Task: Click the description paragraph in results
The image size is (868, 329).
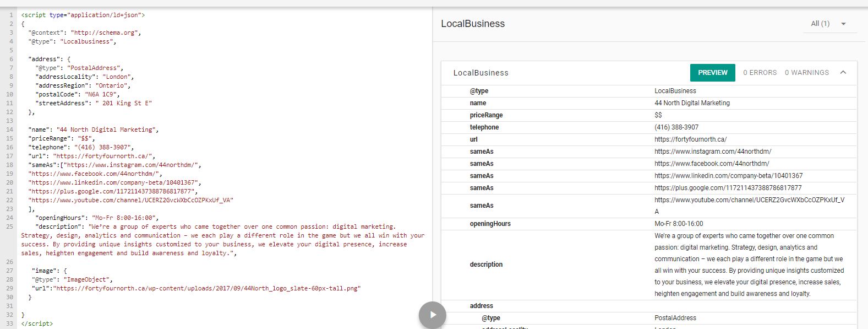Action: click(x=749, y=265)
